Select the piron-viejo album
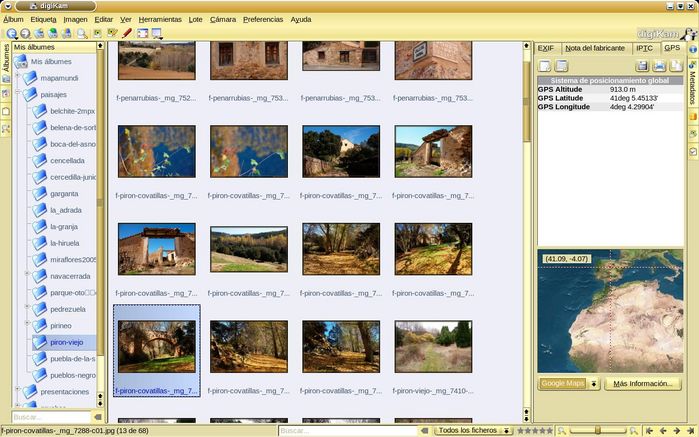The height and width of the screenshot is (437, 699). point(66,342)
